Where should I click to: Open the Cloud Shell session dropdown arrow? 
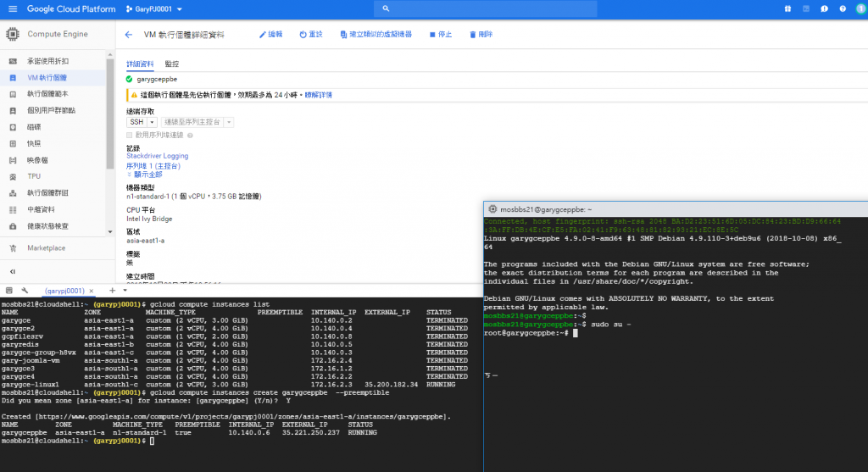(125, 291)
